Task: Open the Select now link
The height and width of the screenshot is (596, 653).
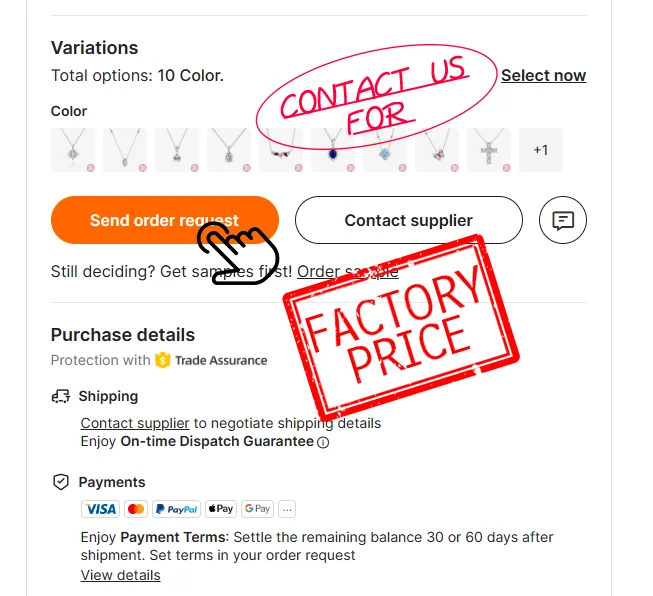Action: point(543,76)
